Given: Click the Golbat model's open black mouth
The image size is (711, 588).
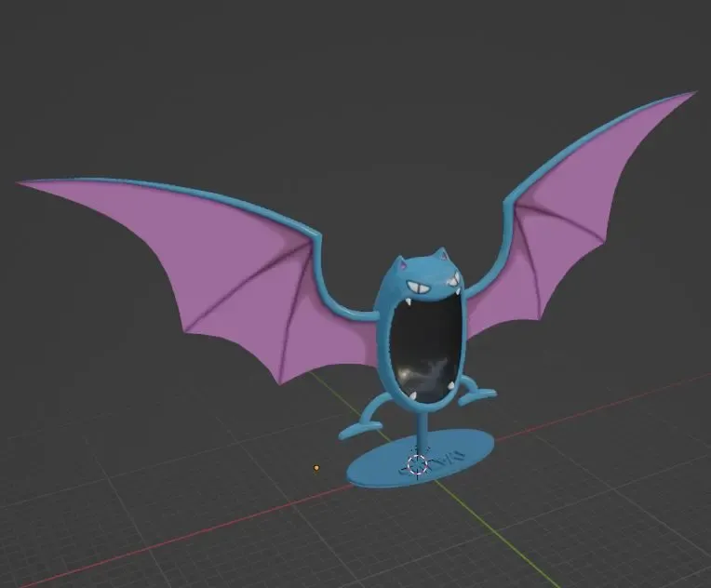Looking at the screenshot, I should (x=426, y=349).
